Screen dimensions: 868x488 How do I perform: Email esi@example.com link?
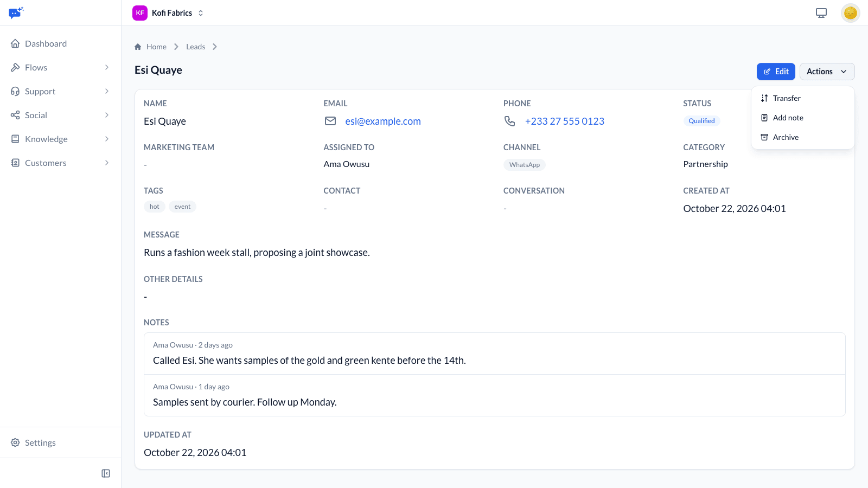(383, 121)
